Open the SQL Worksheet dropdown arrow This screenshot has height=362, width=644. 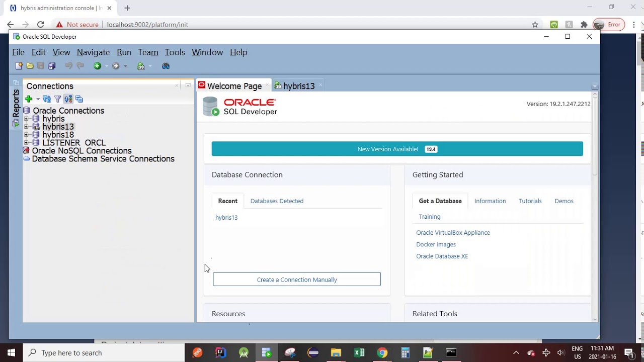[150, 66]
